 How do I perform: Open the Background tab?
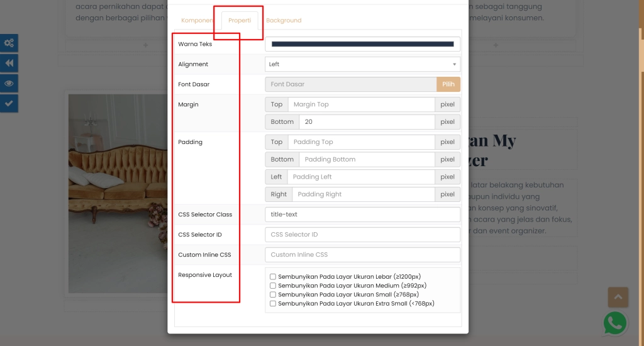(x=284, y=21)
